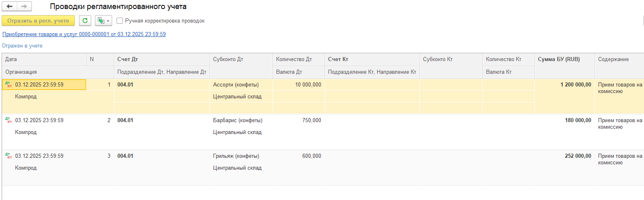The height and width of the screenshot is (200, 644).
Task: Click Отразить в регл. учете button
Action: point(38,20)
